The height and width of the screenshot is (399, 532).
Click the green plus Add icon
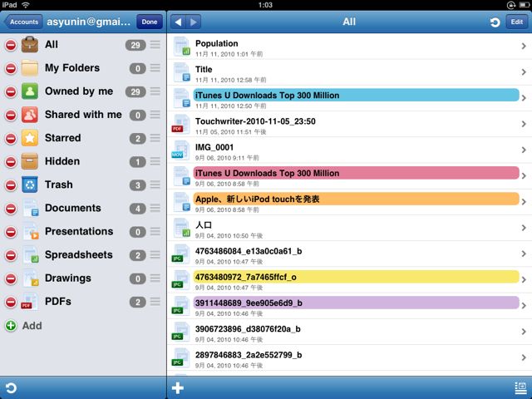[11, 326]
